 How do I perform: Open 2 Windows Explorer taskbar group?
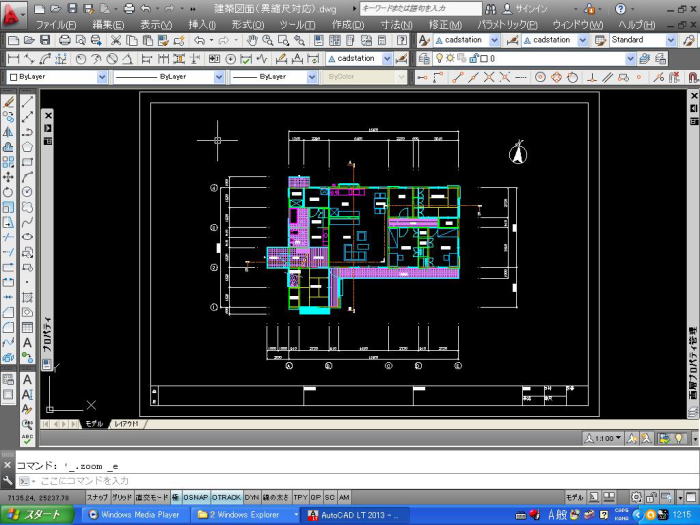246,515
